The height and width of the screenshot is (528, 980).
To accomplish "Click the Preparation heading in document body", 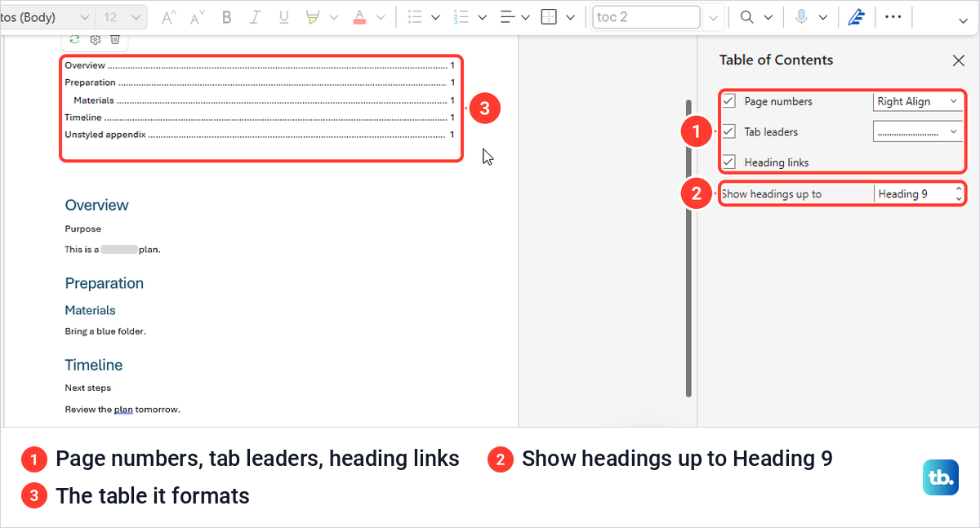I will pyautogui.click(x=104, y=283).
